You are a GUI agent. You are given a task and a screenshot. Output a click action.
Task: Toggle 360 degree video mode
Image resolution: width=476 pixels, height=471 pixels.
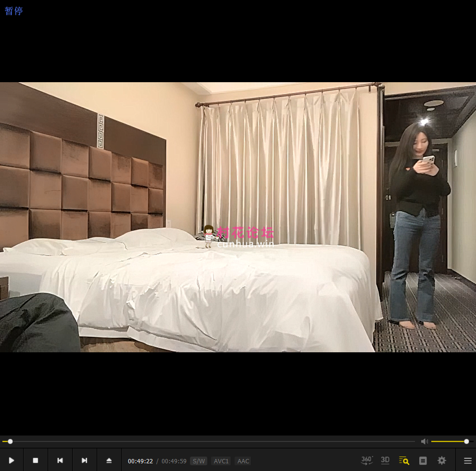[x=367, y=460]
